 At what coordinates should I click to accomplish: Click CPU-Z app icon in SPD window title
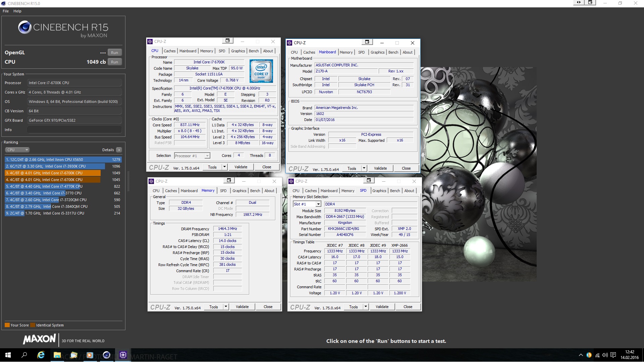pyautogui.click(x=291, y=181)
